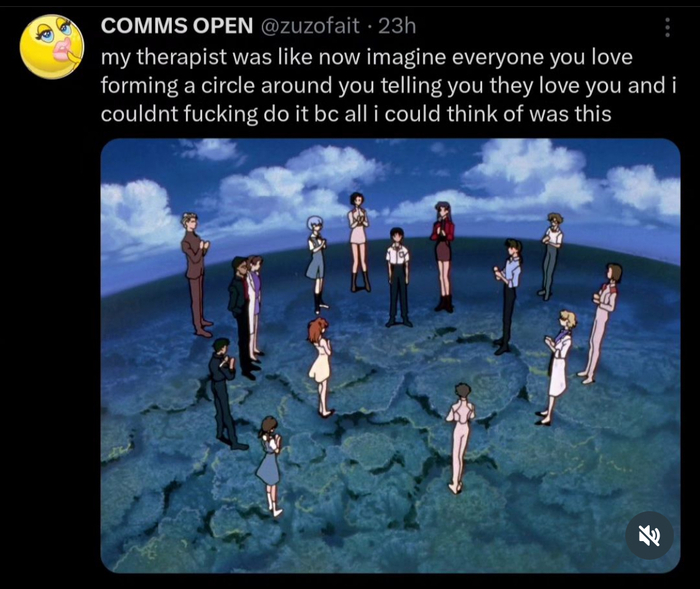Click the person in long pink outfit at right
The image size is (700, 589).
tap(600, 323)
